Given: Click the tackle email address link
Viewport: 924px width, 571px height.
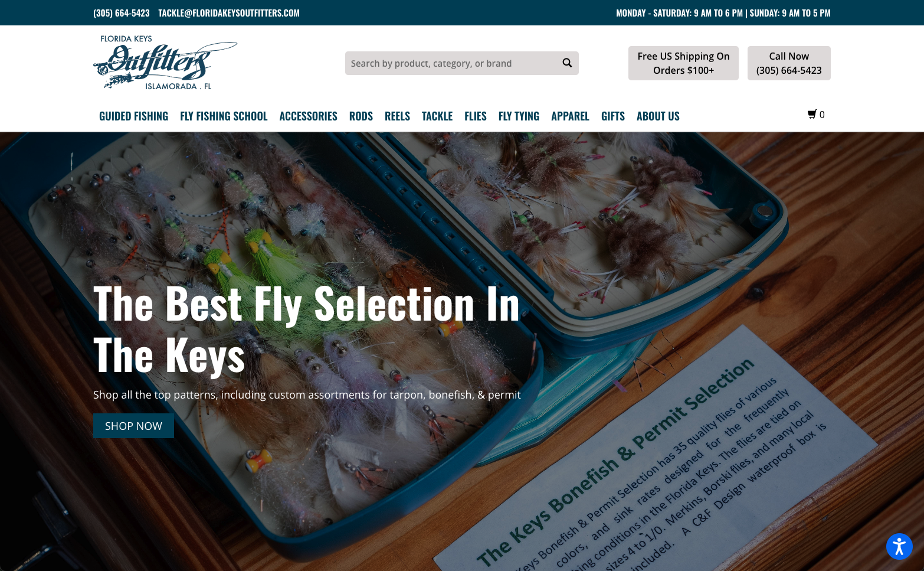Looking at the screenshot, I should pyautogui.click(x=229, y=13).
